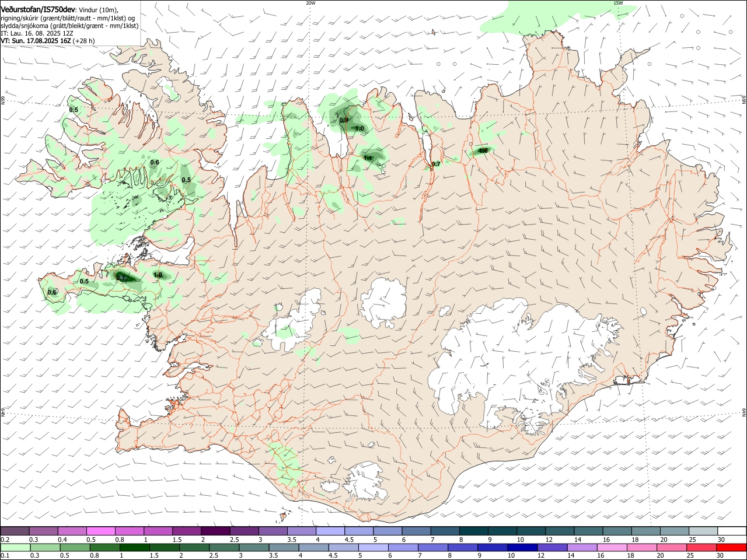Click the bright magenta 0.5 legend swatch
The height and width of the screenshot is (560, 747).
point(100,531)
